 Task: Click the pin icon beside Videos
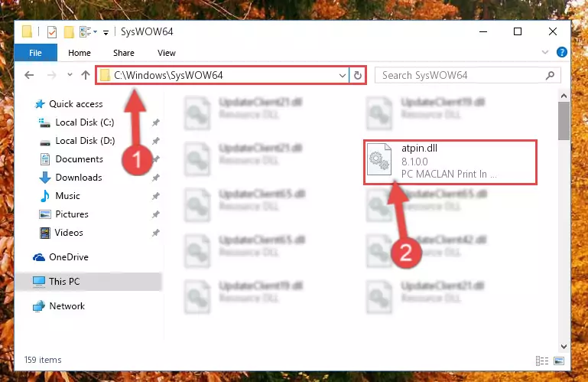coord(156,233)
